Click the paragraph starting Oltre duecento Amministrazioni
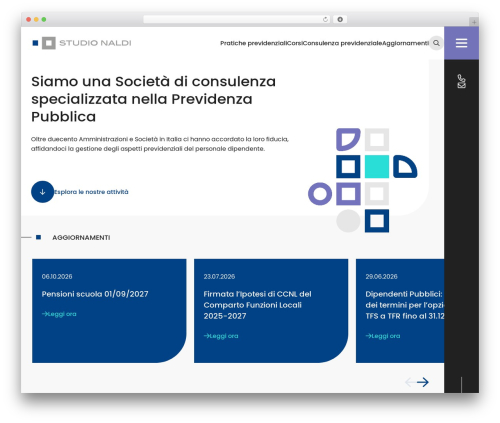Screen dimensions: 500x423 pyautogui.click(x=160, y=144)
